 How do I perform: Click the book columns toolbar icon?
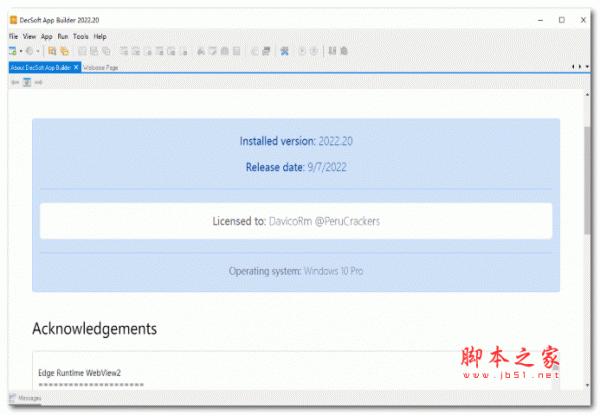[332, 51]
